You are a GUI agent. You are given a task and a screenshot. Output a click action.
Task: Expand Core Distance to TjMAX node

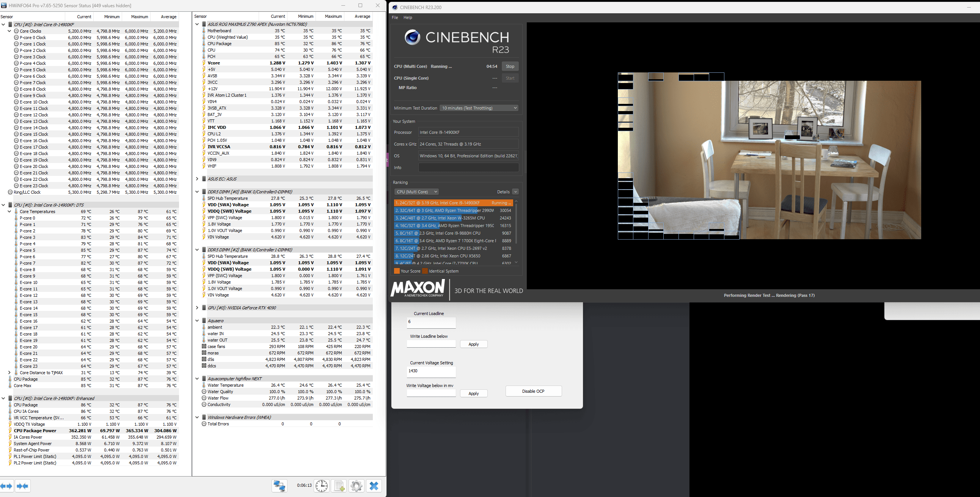pos(9,373)
